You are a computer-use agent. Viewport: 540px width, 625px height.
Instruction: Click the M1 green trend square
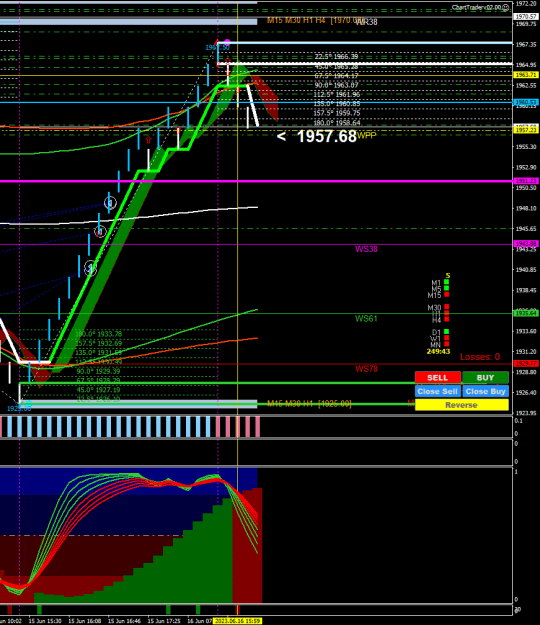(446, 282)
